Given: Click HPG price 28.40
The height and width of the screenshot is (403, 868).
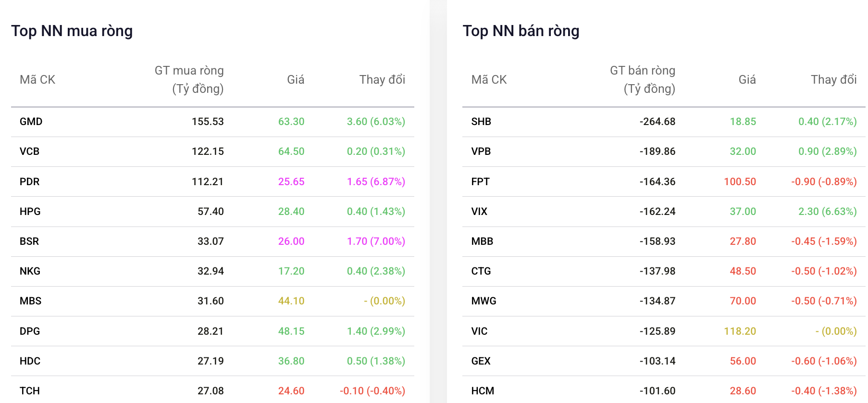Looking at the screenshot, I should click(291, 212).
